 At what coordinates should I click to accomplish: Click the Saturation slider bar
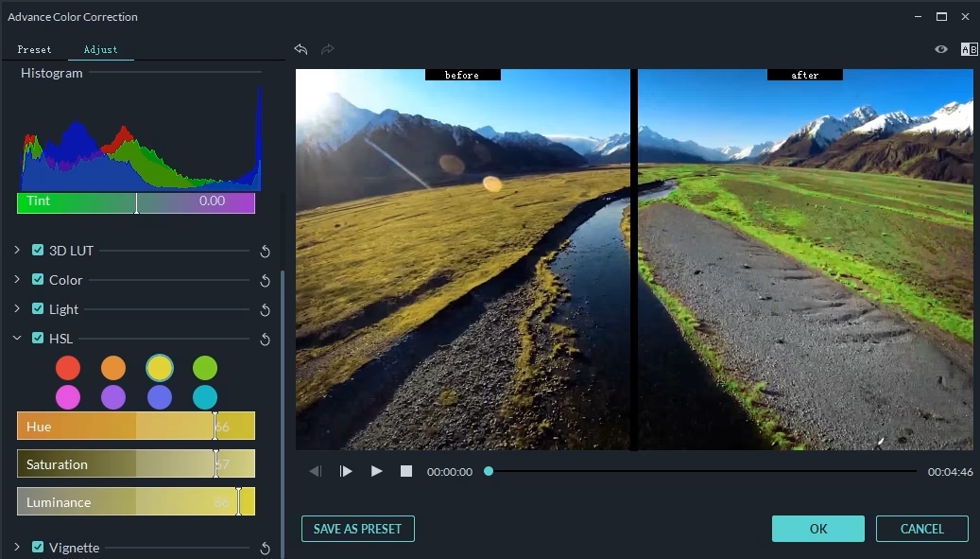136,464
